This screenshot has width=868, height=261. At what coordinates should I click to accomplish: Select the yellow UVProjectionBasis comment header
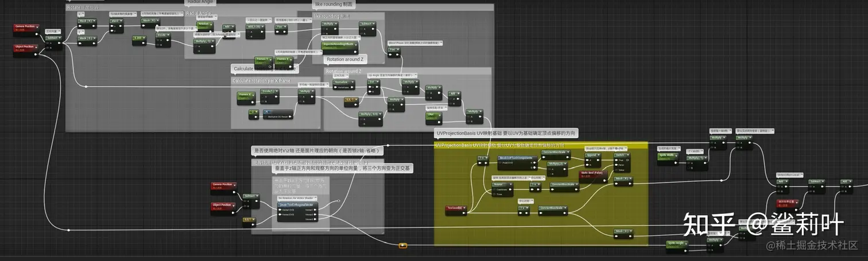click(541, 145)
